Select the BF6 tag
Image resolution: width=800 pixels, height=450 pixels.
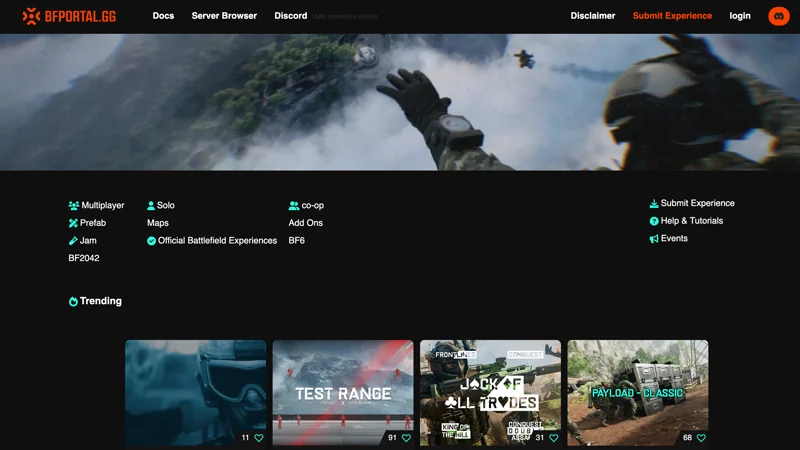(x=296, y=240)
